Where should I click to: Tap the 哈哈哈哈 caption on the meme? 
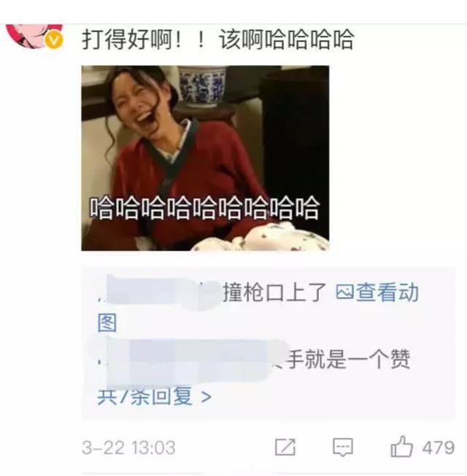pos(204,208)
